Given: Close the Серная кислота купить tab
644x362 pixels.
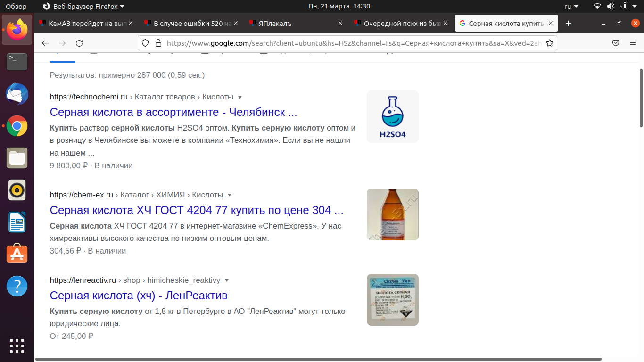Looking at the screenshot, I should click(551, 23).
